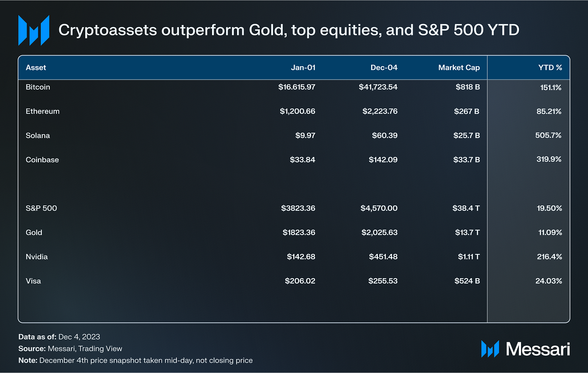This screenshot has width=588, height=373.
Task: Click the Market Cap column header
Action: click(459, 68)
